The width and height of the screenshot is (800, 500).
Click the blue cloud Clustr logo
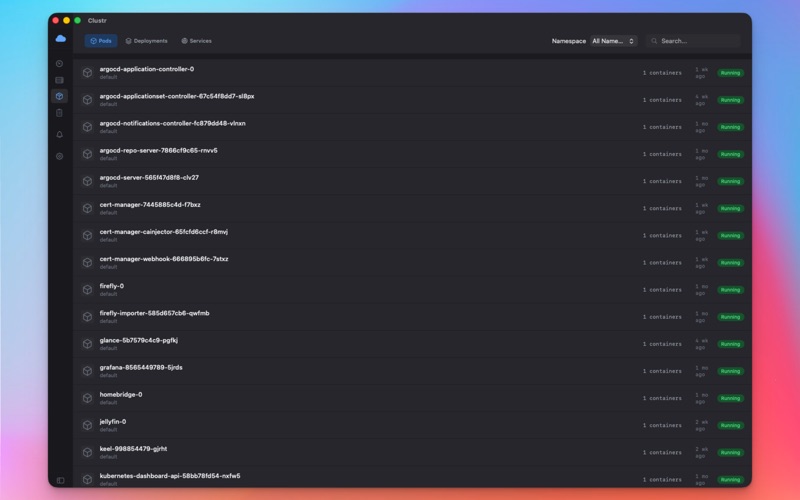61,39
